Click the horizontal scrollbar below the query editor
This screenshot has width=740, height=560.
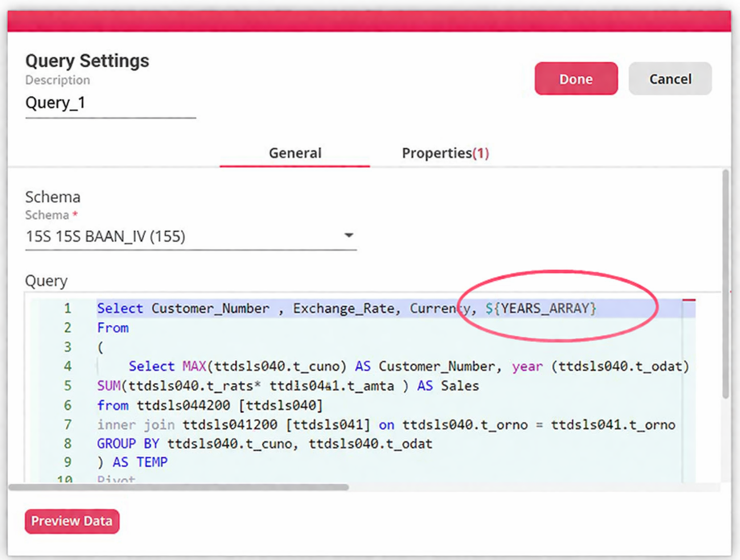click(x=179, y=487)
